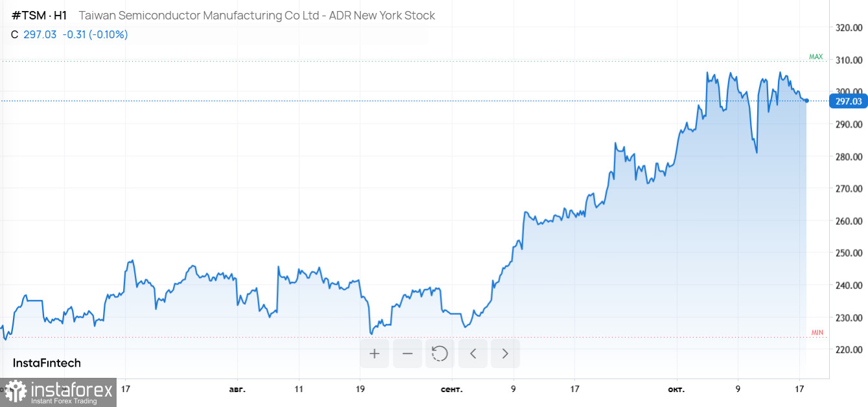This screenshot has height=407, width=868.
Task: Zoom in with the plus button
Action: [374, 353]
